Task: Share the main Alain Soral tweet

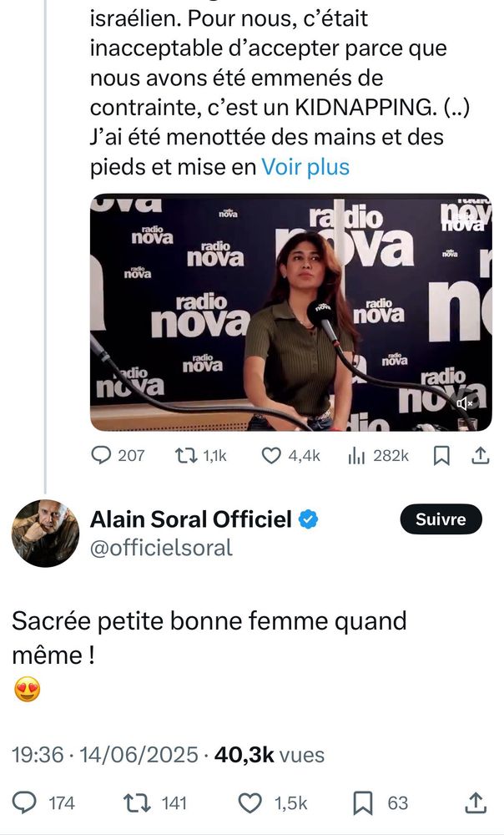Action: tap(476, 803)
